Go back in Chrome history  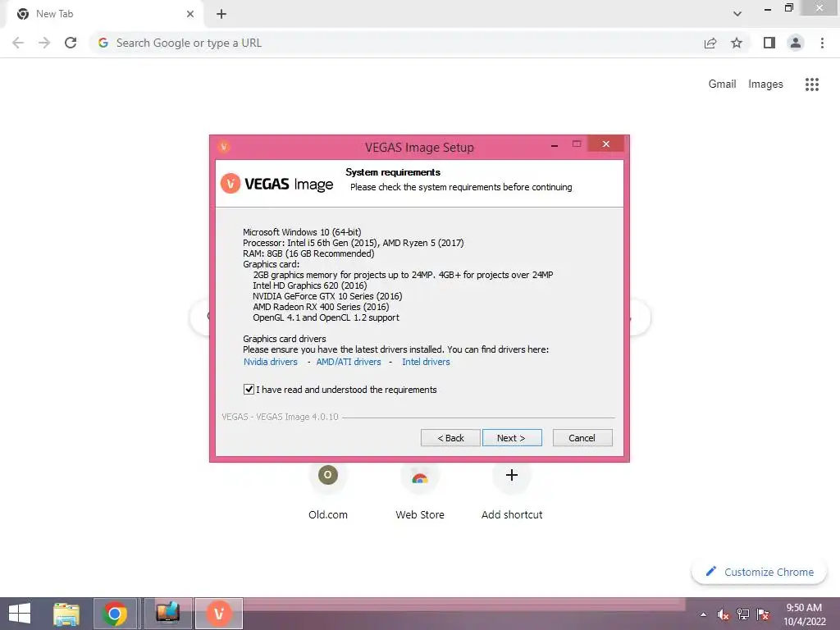(18, 43)
